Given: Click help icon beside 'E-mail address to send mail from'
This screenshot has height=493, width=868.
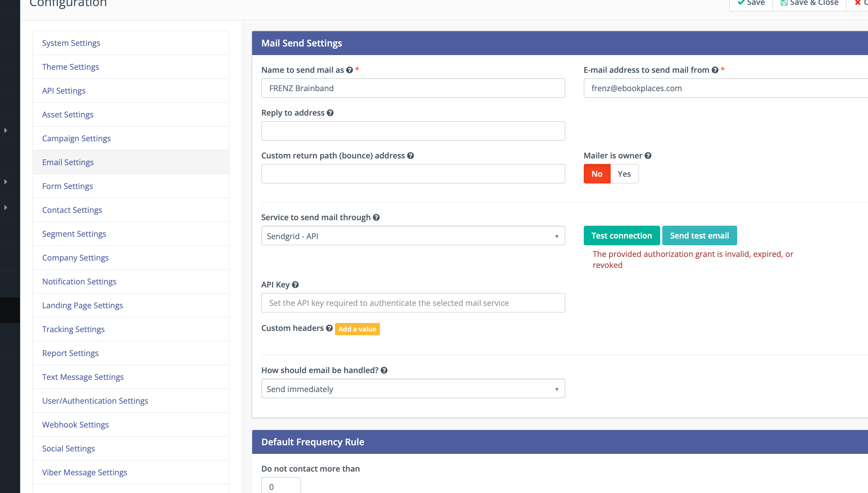Looking at the screenshot, I should click(715, 70).
